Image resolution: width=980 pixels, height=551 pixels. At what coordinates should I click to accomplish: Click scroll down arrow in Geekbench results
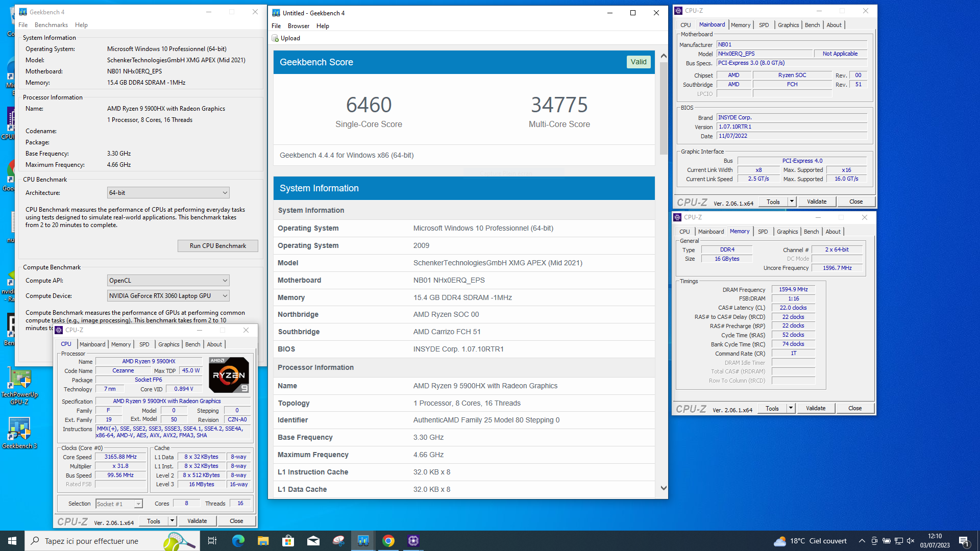coord(664,488)
